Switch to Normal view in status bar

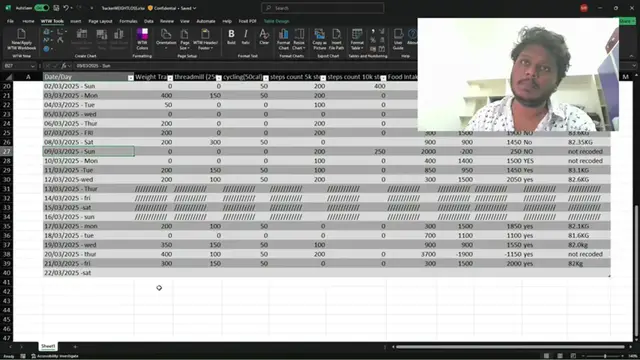546,356
